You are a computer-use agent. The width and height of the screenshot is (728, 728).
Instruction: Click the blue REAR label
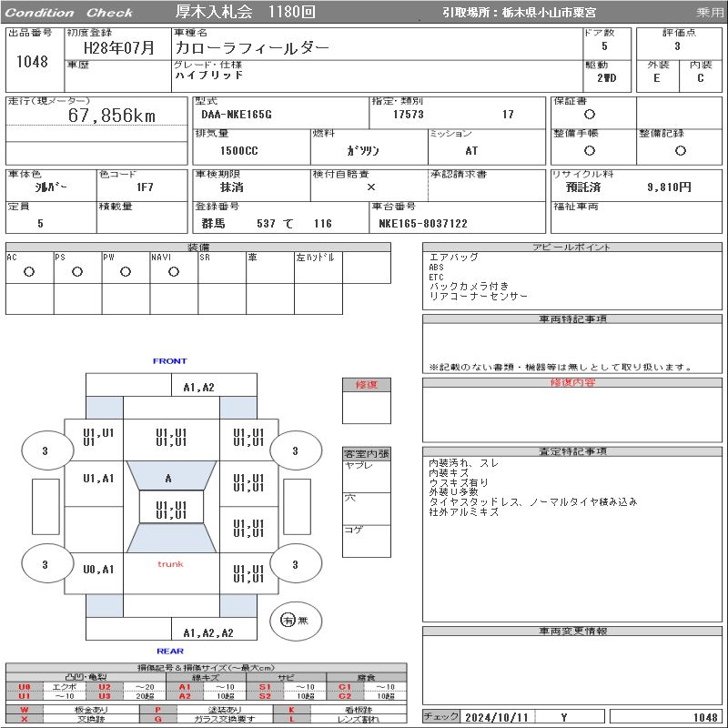[x=170, y=651]
